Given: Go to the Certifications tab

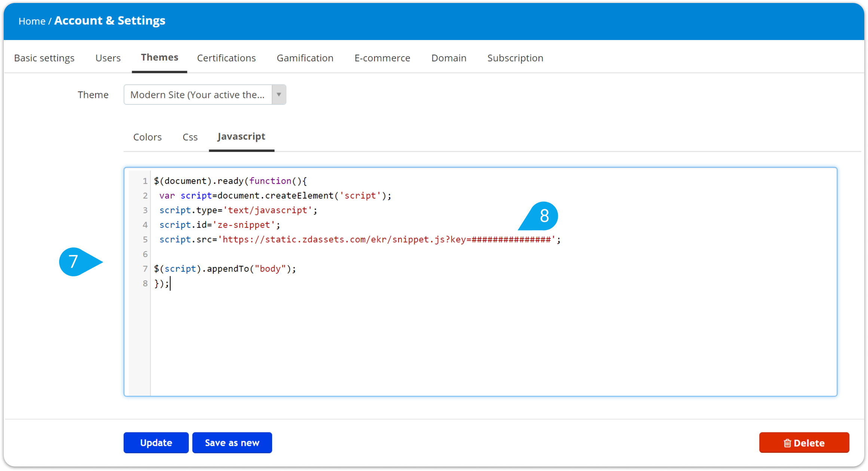Looking at the screenshot, I should [226, 58].
